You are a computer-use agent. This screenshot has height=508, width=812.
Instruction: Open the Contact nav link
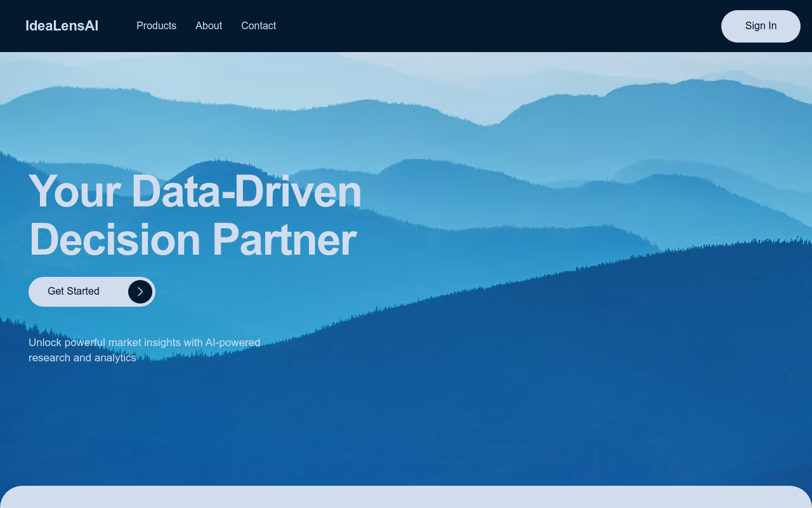click(x=258, y=26)
